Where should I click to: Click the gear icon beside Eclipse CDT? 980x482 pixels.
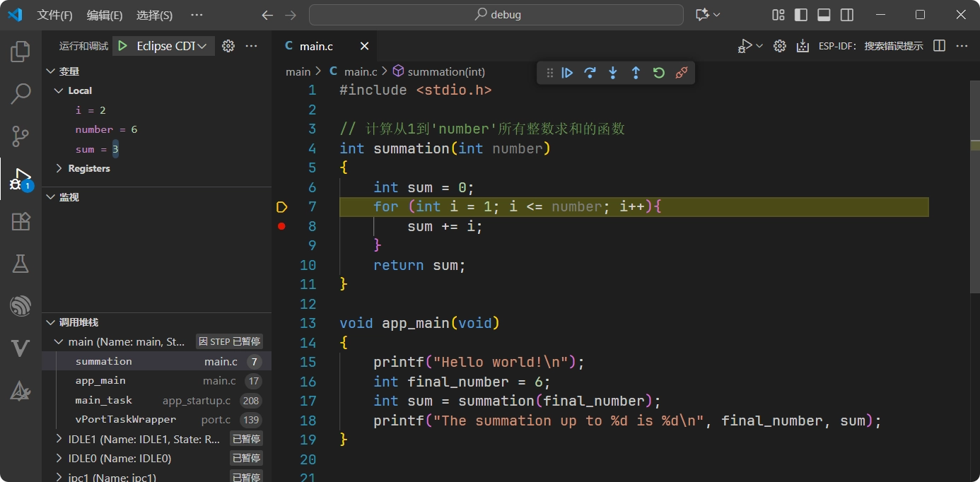pyautogui.click(x=228, y=45)
